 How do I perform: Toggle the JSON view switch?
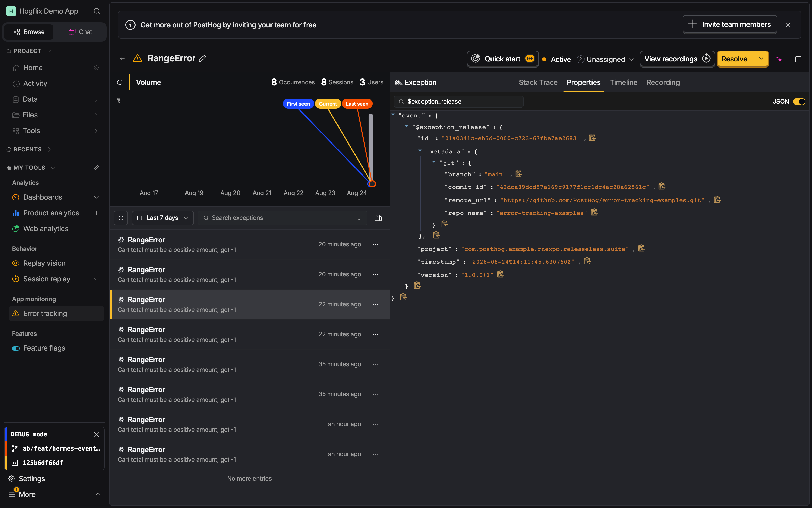point(799,101)
